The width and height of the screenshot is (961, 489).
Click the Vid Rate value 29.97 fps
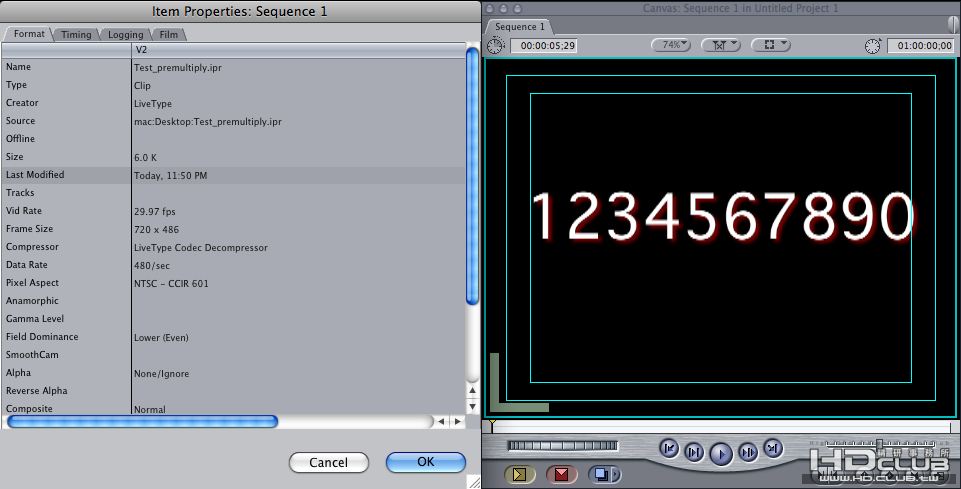coord(154,211)
